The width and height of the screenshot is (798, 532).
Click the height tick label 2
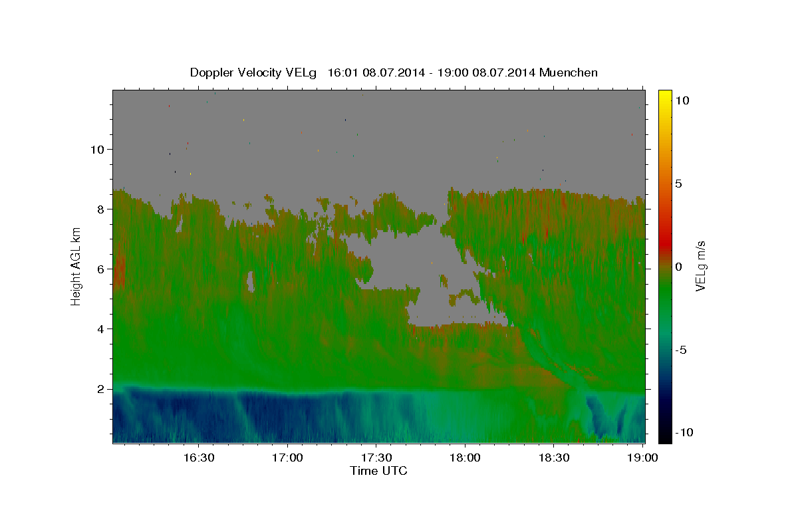102,389
